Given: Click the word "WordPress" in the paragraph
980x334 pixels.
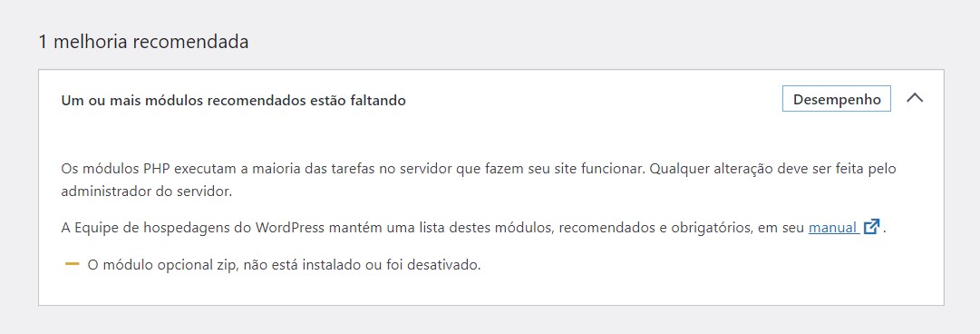Looking at the screenshot, I should (289, 227).
